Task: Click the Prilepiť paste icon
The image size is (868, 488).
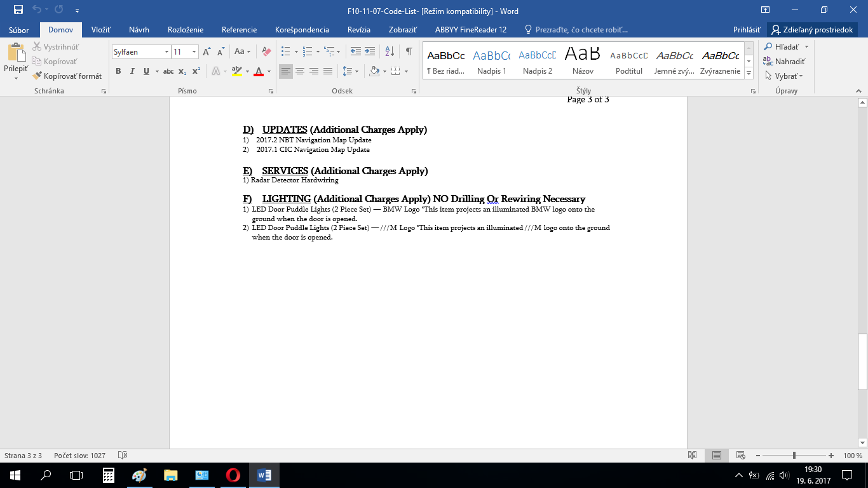Action: [x=15, y=53]
